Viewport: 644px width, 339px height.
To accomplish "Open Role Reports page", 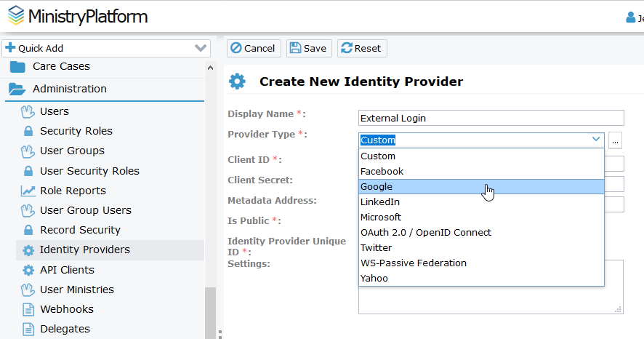I will (x=73, y=191).
